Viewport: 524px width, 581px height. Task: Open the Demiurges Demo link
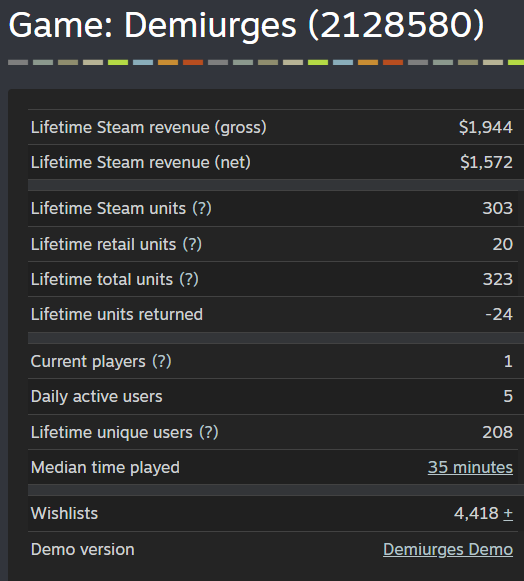pyautogui.click(x=448, y=550)
